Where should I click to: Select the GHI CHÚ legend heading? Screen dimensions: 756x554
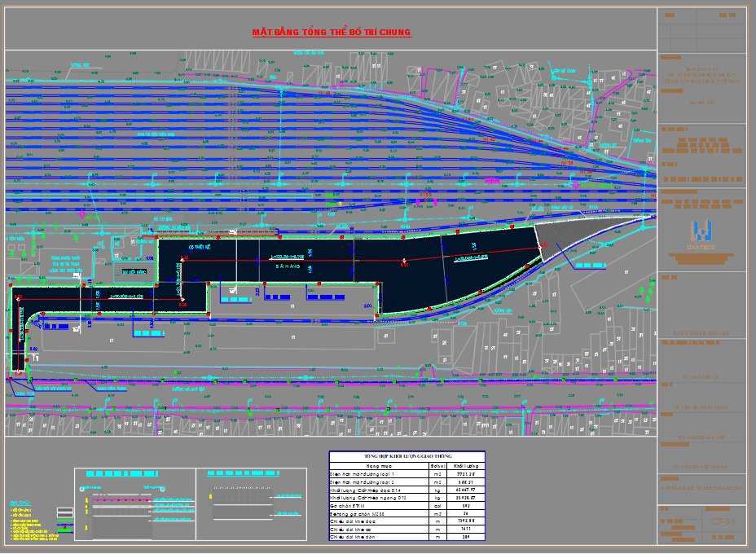pyautogui.click(x=21, y=503)
